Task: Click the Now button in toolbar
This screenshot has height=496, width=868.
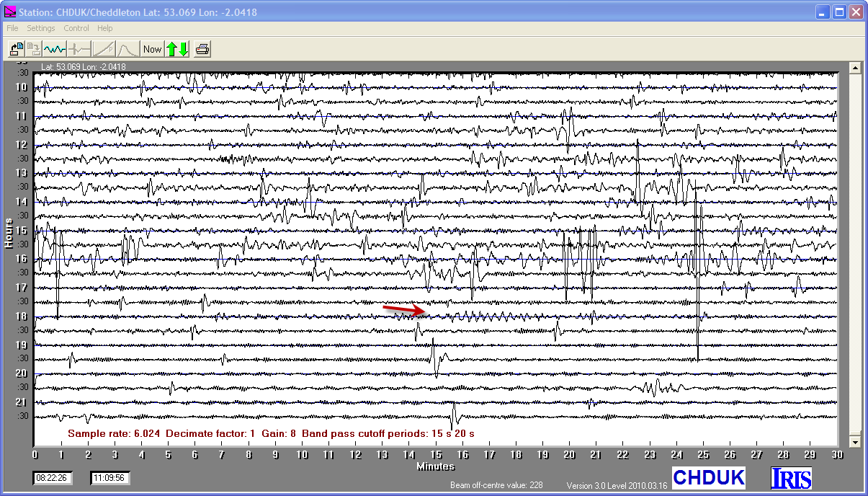Action: [x=153, y=49]
